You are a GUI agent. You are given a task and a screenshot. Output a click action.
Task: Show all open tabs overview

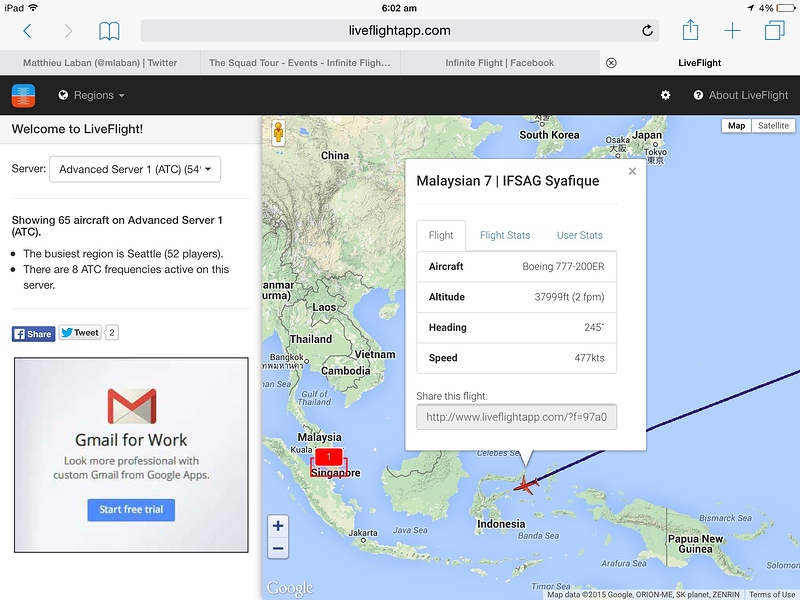coord(774,30)
